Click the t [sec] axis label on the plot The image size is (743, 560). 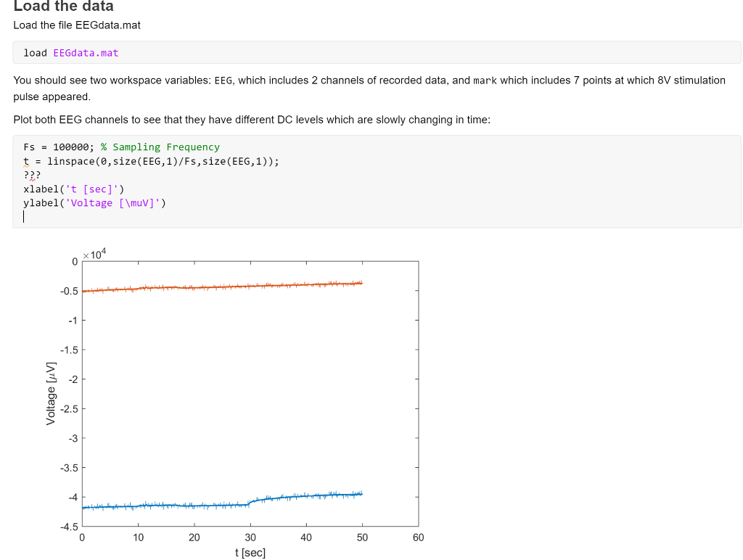click(x=250, y=552)
